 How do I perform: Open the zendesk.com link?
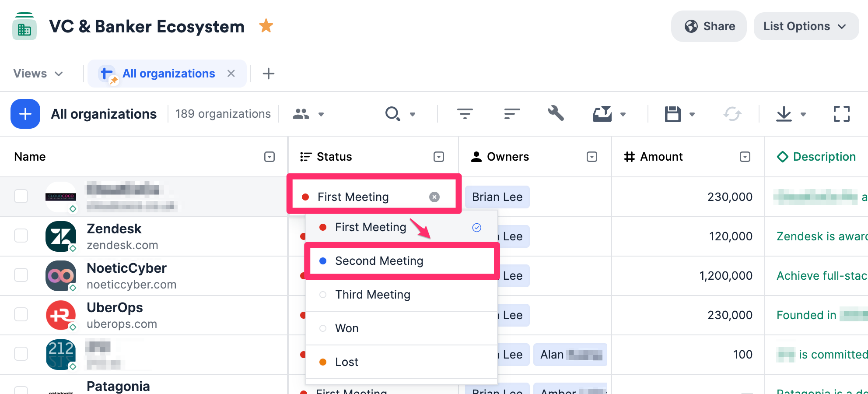click(x=122, y=245)
